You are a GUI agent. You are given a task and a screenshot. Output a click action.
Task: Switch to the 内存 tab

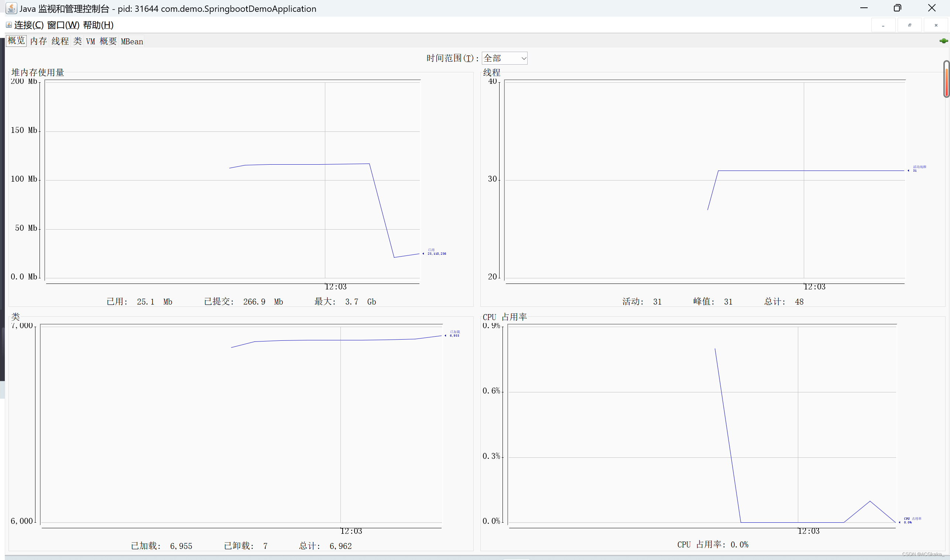(x=38, y=41)
